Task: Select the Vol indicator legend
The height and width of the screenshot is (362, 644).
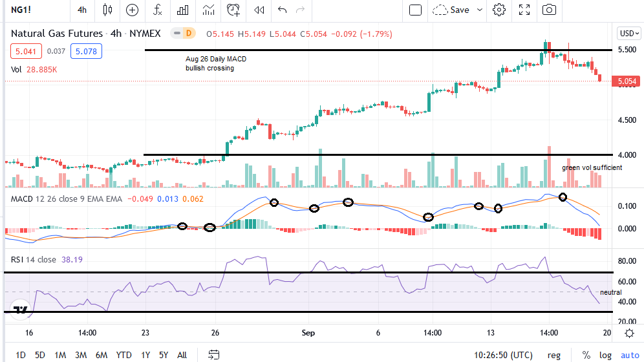Action: (x=16, y=69)
